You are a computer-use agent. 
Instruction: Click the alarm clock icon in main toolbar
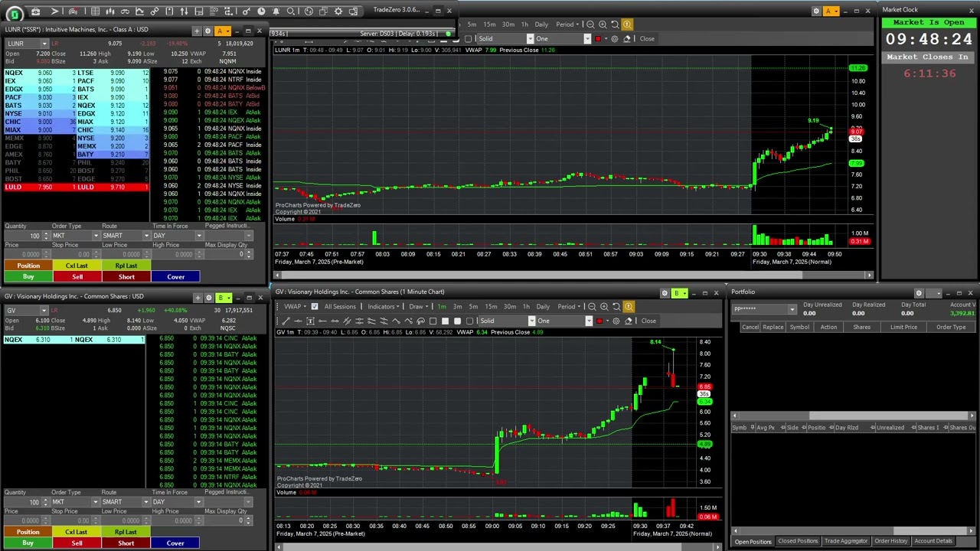click(x=261, y=11)
